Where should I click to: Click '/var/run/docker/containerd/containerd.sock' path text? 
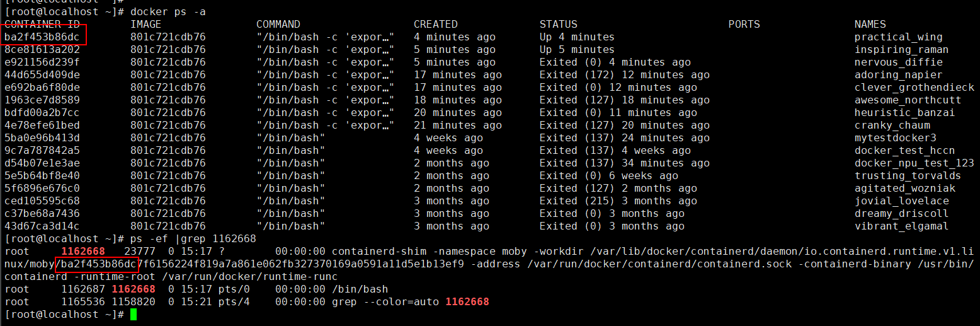659,264
